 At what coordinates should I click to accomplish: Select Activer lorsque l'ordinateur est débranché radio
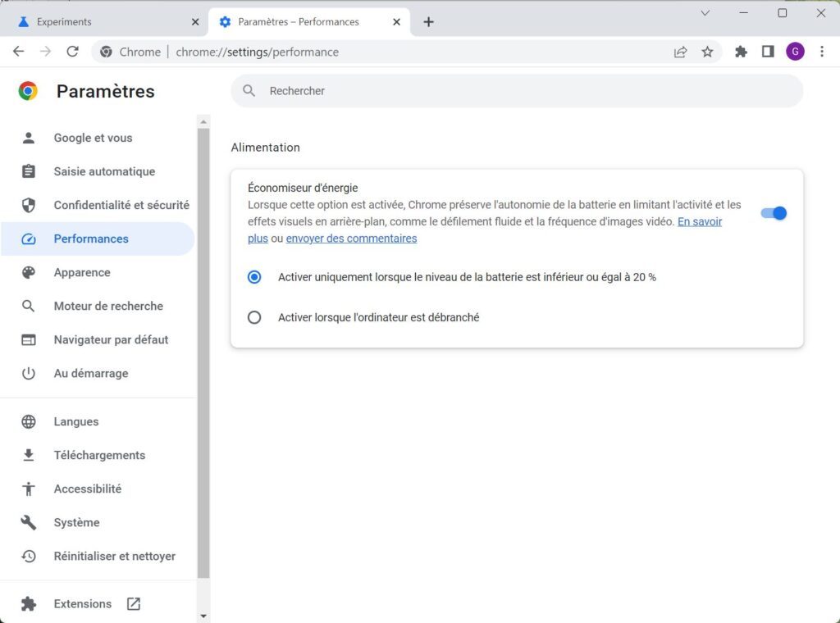pos(254,317)
